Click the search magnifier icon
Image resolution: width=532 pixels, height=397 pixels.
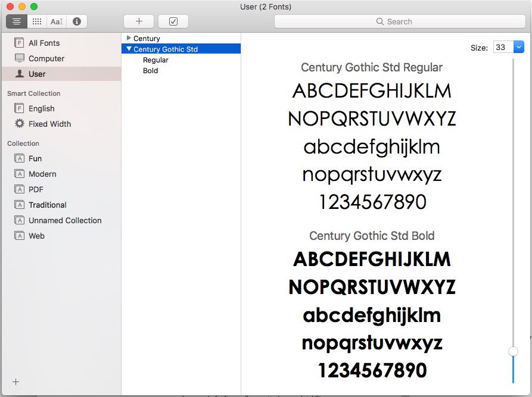(x=380, y=21)
